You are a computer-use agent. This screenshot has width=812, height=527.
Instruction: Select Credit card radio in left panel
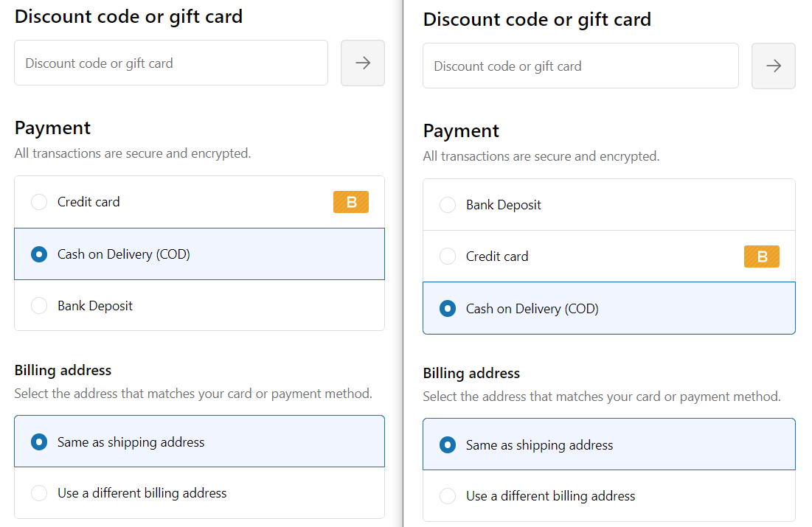[39, 202]
